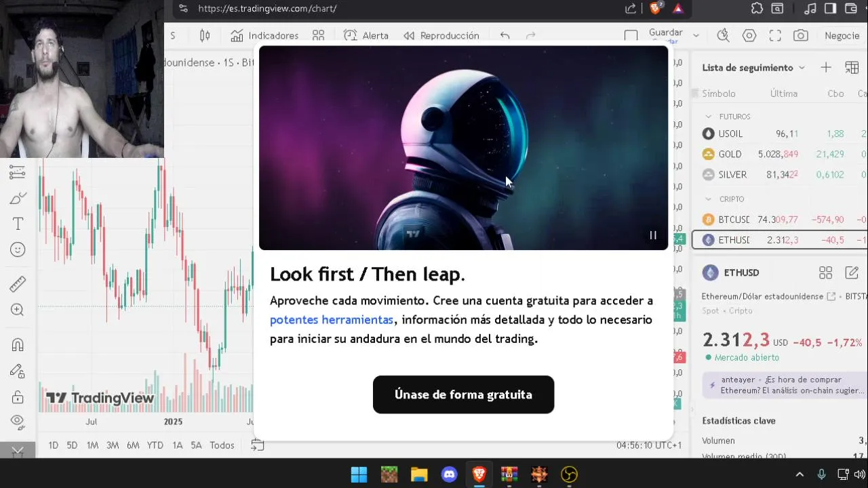Open File Explorer from taskbar

coord(419,474)
